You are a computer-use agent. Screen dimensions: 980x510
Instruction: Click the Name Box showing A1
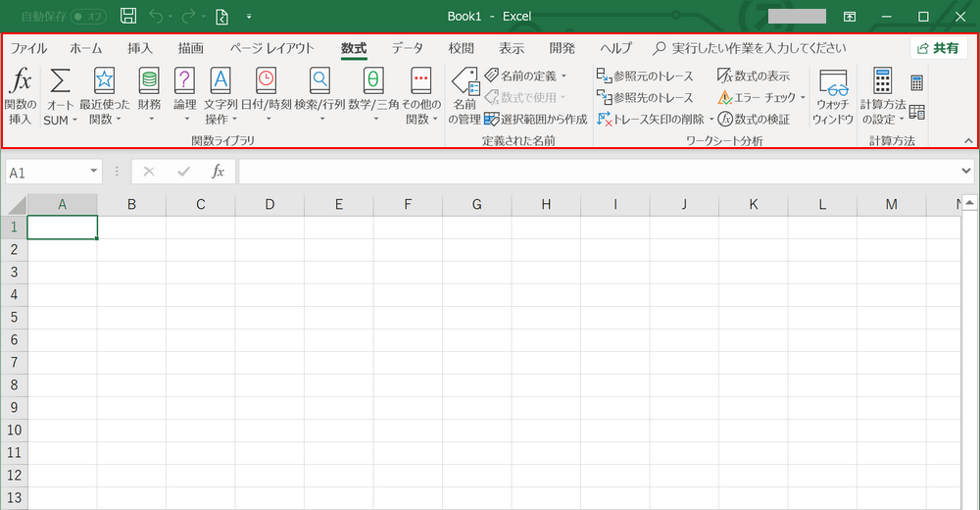[x=47, y=172]
